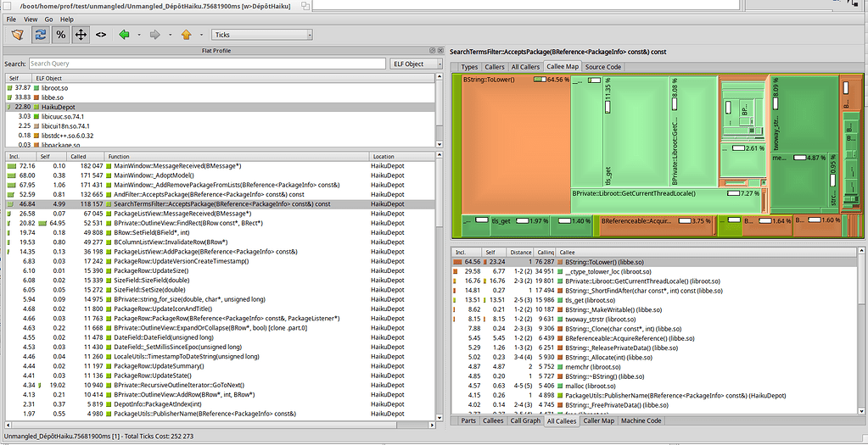
Task: Select memchr (libroot.so) callee row
Action: coord(654,366)
